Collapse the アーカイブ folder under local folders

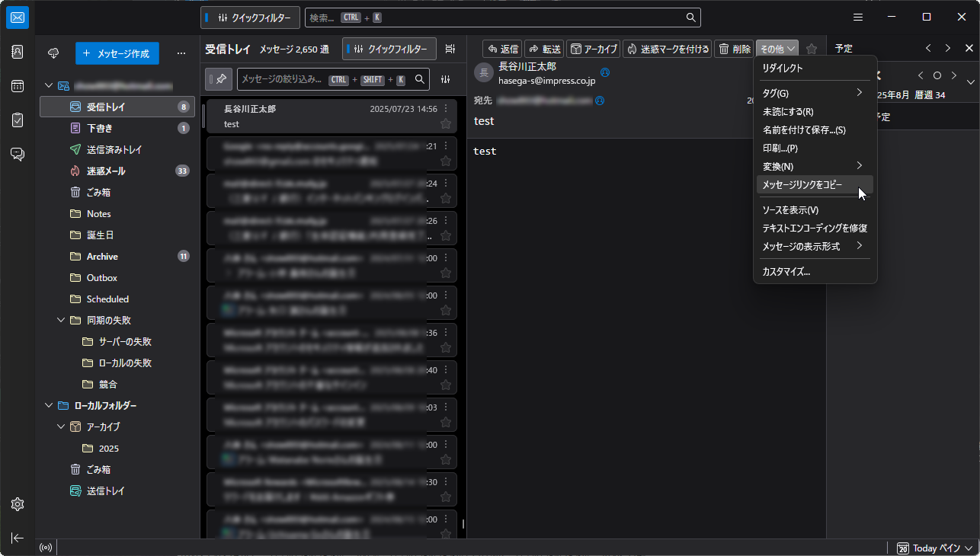coord(61,427)
